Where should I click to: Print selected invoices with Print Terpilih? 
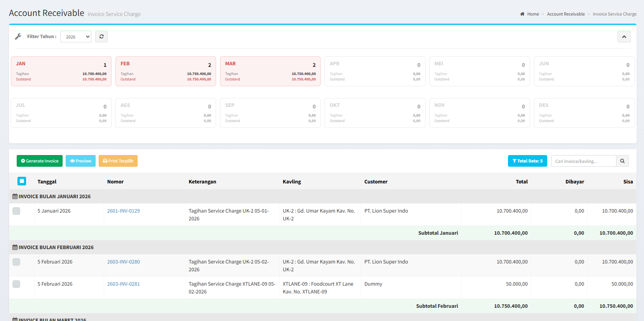pyautogui.click(x=118, y=161)
